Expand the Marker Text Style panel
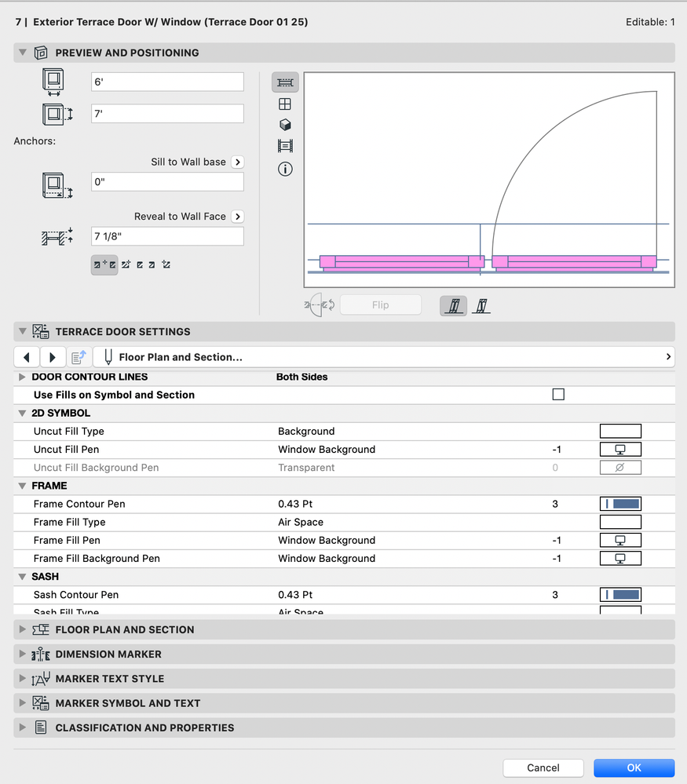The image size is (687, 784). coord(22,678)
